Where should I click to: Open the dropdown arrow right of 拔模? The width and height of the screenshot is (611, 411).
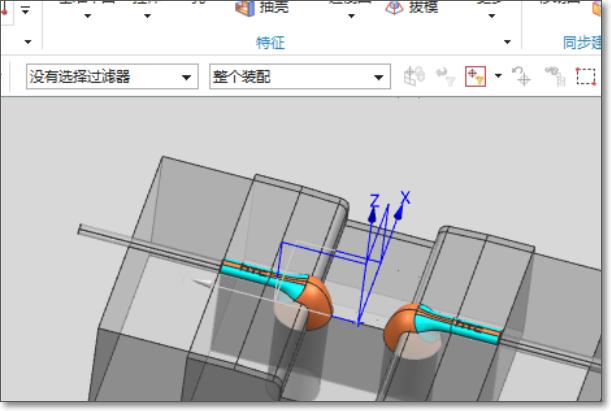(492, 16)
